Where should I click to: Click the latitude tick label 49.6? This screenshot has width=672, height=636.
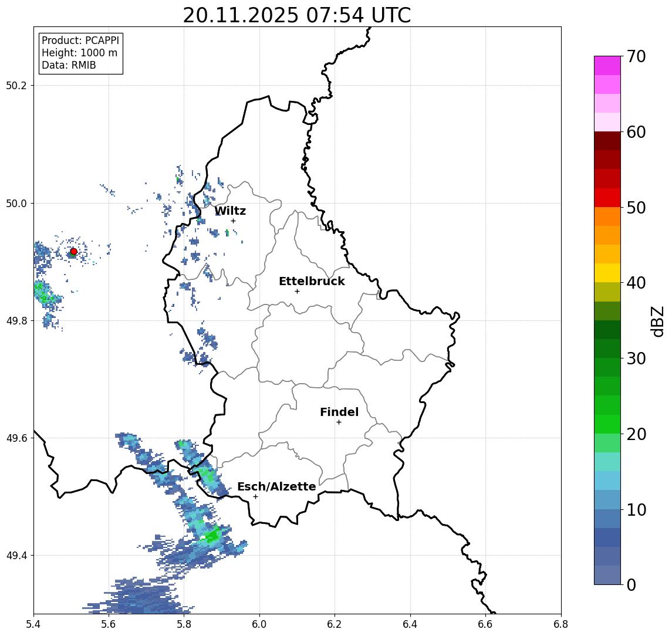[x=16, y=438]
